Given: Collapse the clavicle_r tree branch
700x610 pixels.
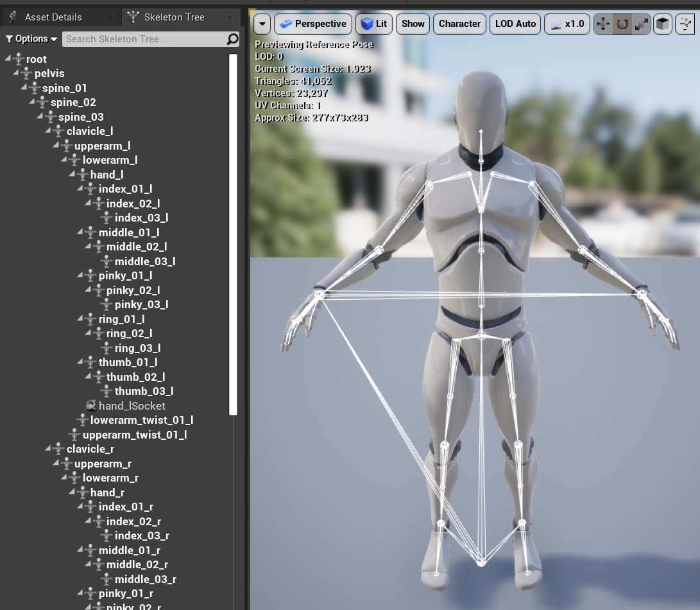Looking at the screenshot, I should click(46, 448).
